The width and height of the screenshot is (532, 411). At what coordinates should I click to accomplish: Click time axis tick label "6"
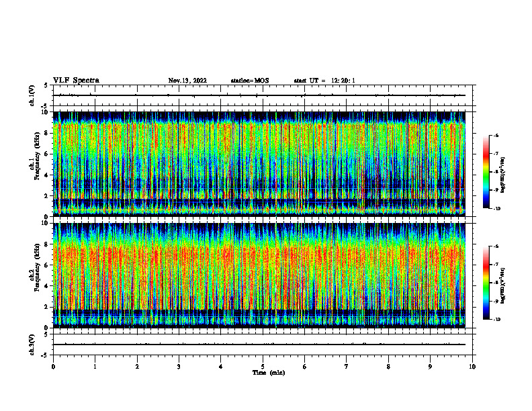pos(305,367)
